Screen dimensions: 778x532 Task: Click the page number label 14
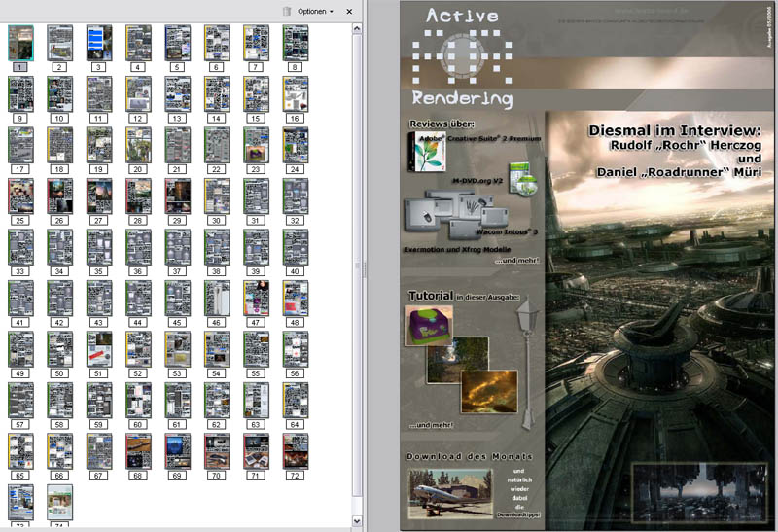(216, 119)
